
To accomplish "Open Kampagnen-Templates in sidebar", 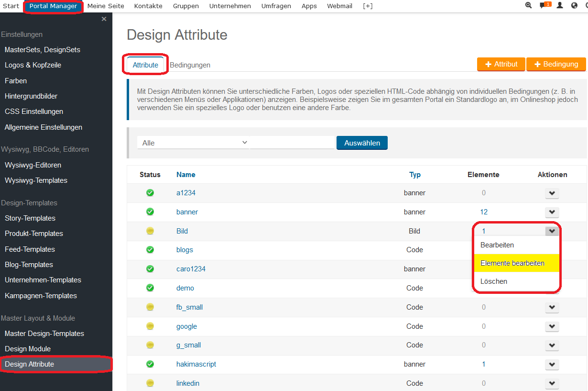I will pyautogui.click(x=41, y=296).
